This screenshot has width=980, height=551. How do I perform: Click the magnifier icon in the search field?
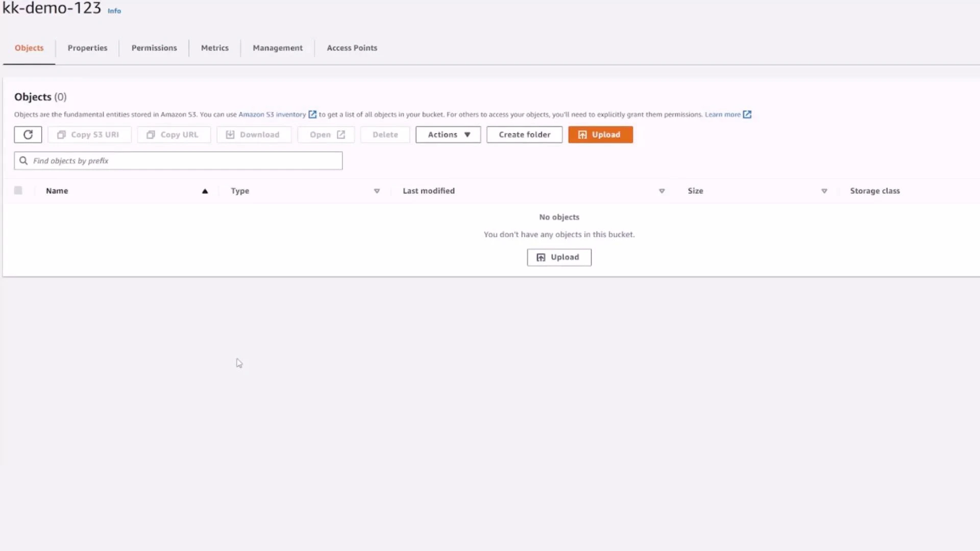[x=23, y=160]
